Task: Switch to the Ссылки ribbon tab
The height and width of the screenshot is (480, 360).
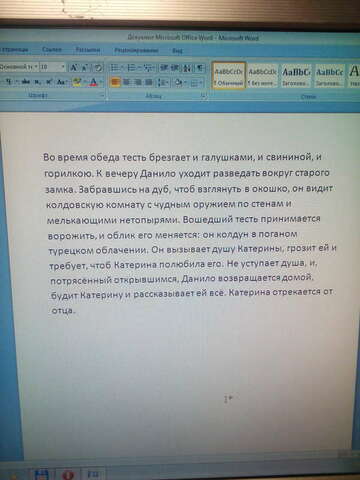Action: (x=52, y=49)
